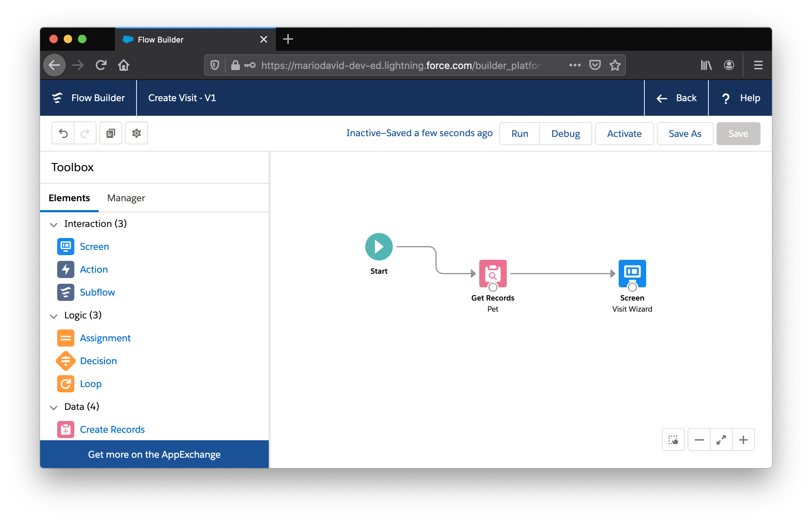Select the Assignment element icon
This screenshot has width=812, height=521.
click(x=66, y=338)
